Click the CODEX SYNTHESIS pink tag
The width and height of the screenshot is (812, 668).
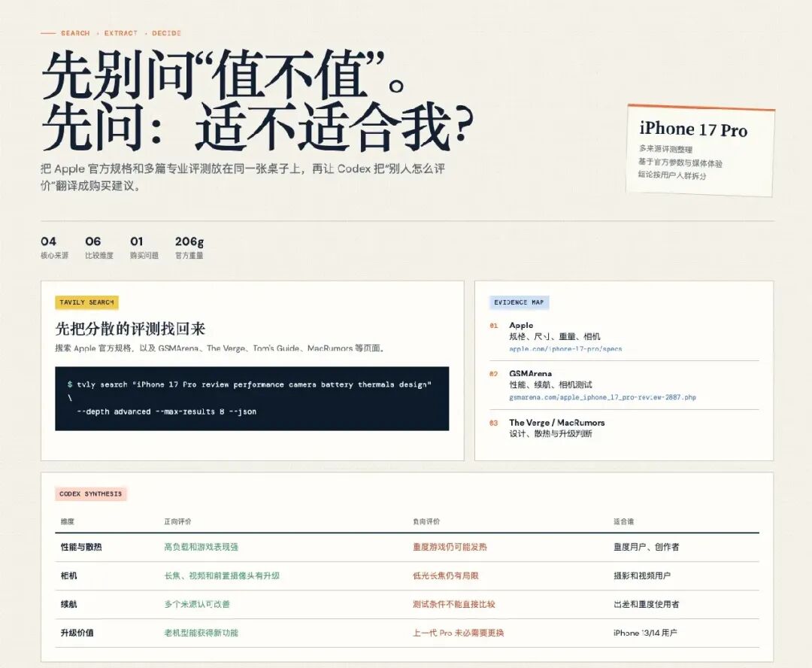pyautogui.click(x=91, y=494)
